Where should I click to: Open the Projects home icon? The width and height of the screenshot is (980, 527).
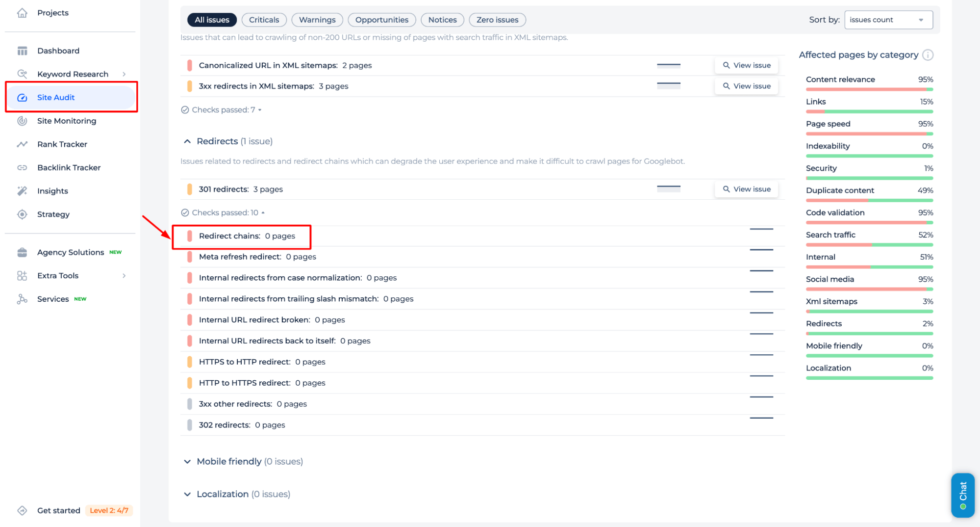22,13
